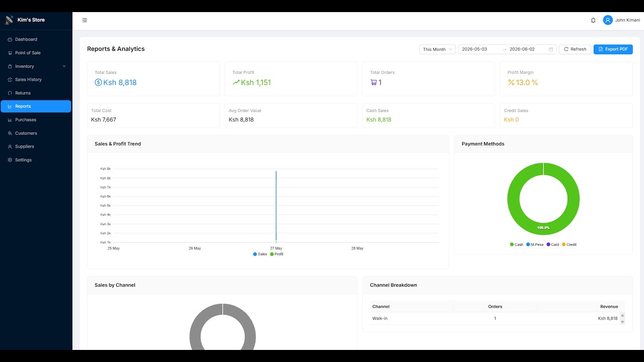644x362 pixels.
Task: Click the trend arrow icon in Total Profit card
Action: click(236, 82)
